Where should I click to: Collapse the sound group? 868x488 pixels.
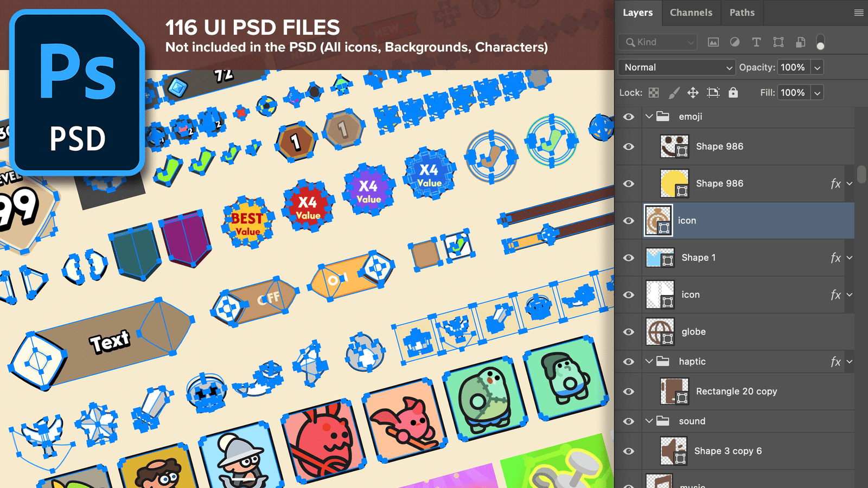tap(649, 421)
